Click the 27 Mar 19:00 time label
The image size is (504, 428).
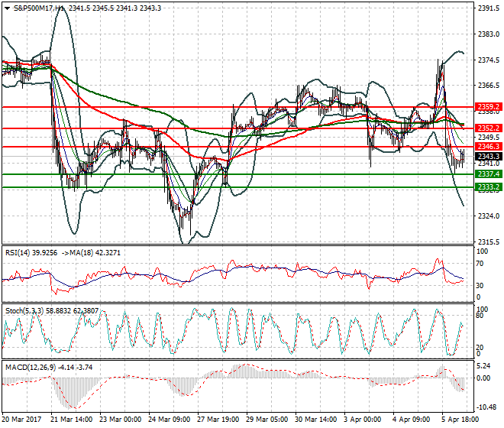pos(217,419)
